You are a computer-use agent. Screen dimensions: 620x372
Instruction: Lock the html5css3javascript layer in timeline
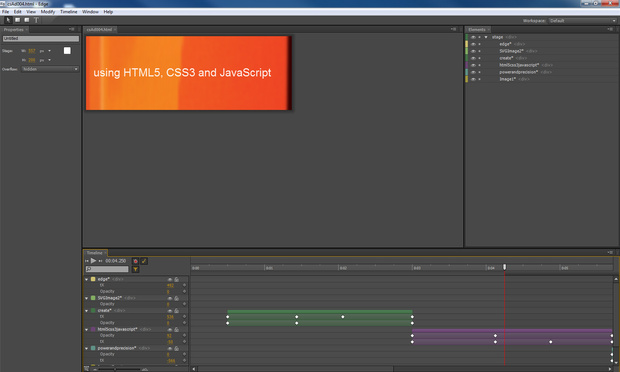coord(177,329)
